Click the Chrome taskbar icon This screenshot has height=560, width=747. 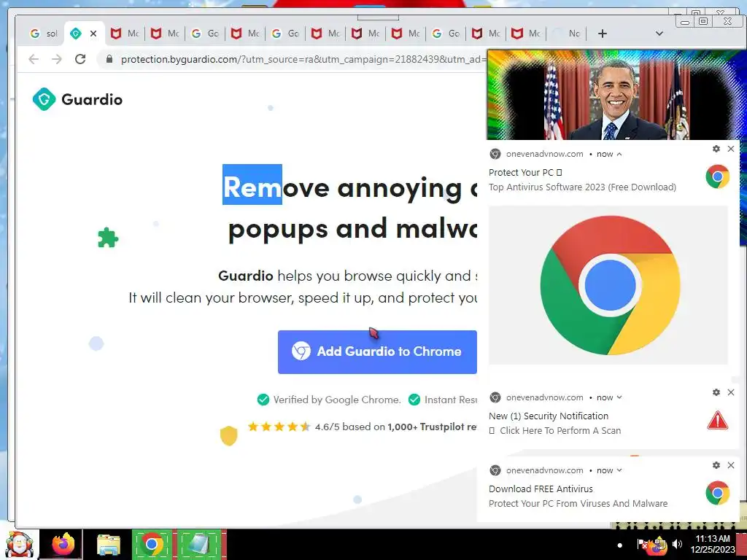coord(152,544)
